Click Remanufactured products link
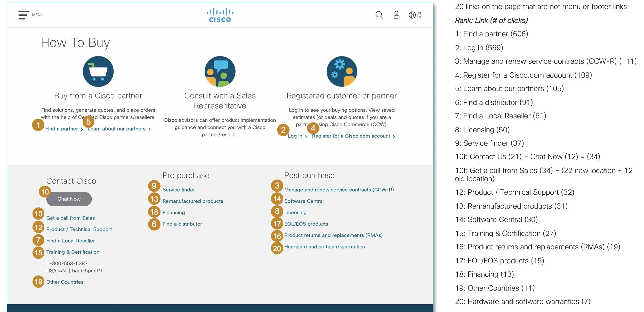This screenshot has width=644, height=312. (193, 201)
